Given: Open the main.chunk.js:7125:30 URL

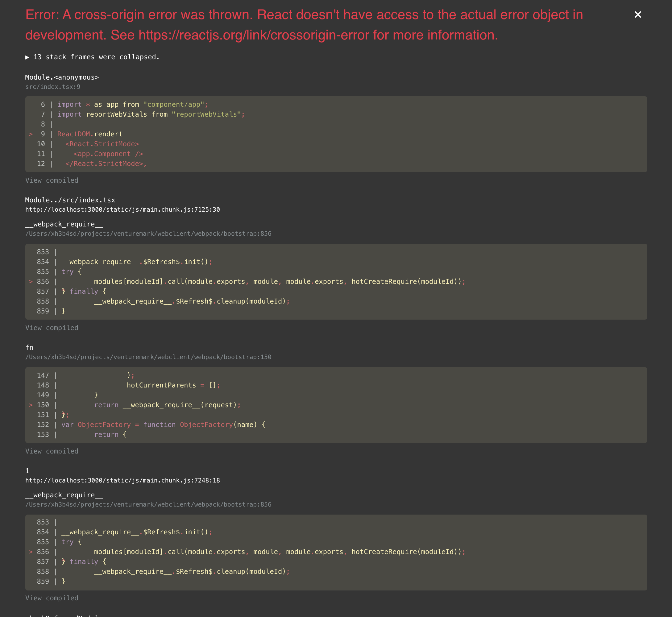Looking at the screenshot, I should point(122,210).
